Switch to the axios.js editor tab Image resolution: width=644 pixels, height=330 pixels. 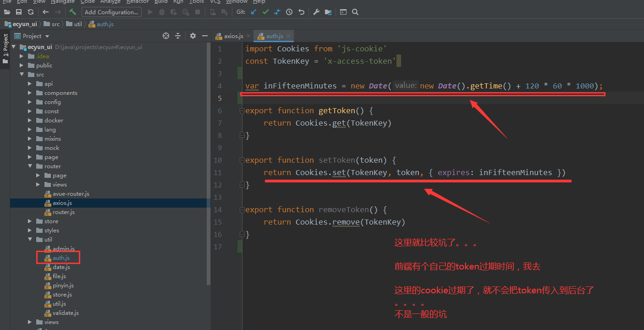[x=233, y=36]
